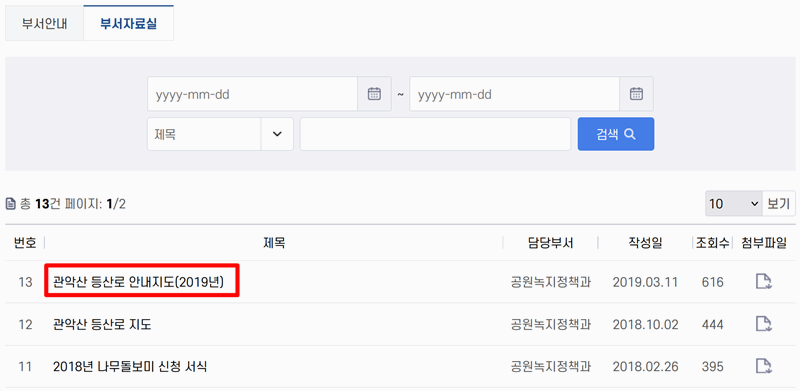Viewport: 800px width, 391px height.
Task: Click 공원녹지정책과 in row 12
Action: click(x=551, y=324)
